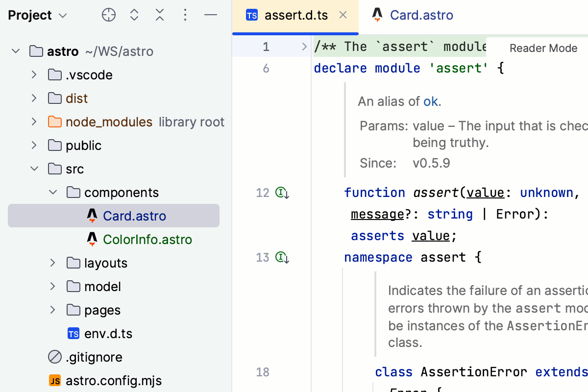588x392 pixels.
Task: Expand the node_modules folder
Action: [x=34, y=122]
